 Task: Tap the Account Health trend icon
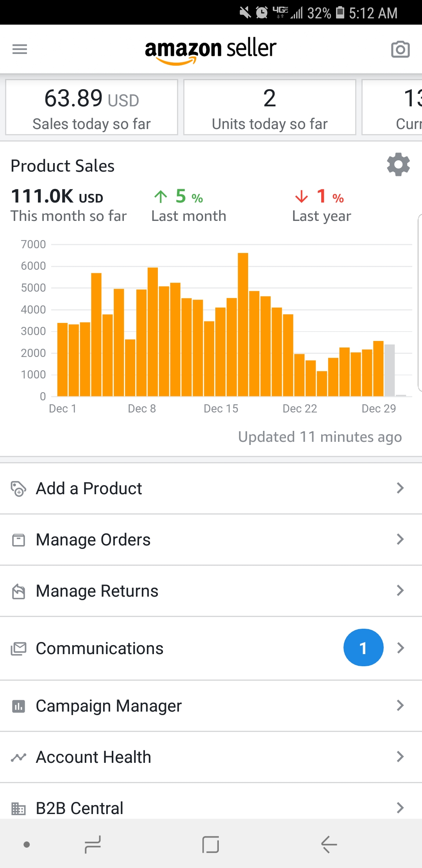pos(18,757)
